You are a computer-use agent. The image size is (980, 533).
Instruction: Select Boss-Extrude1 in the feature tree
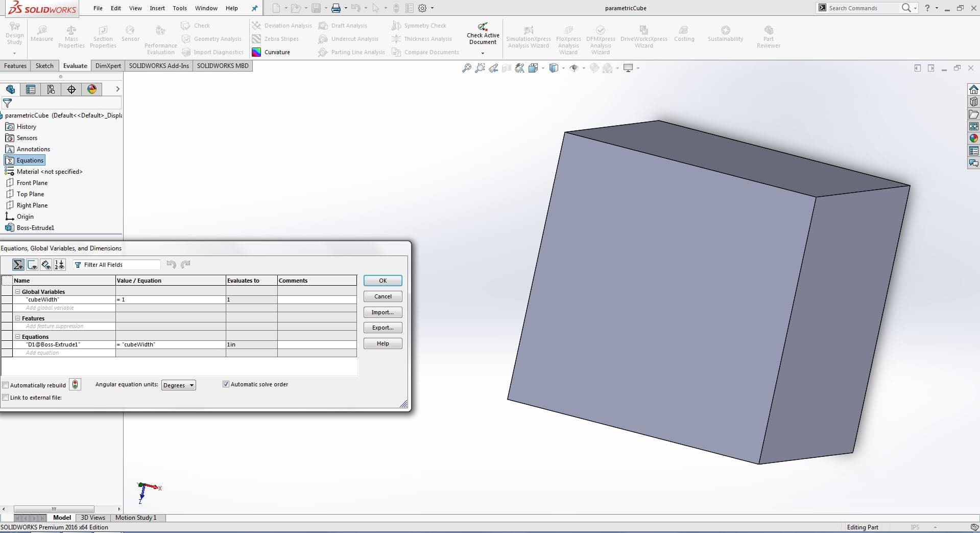coord(35,228)
